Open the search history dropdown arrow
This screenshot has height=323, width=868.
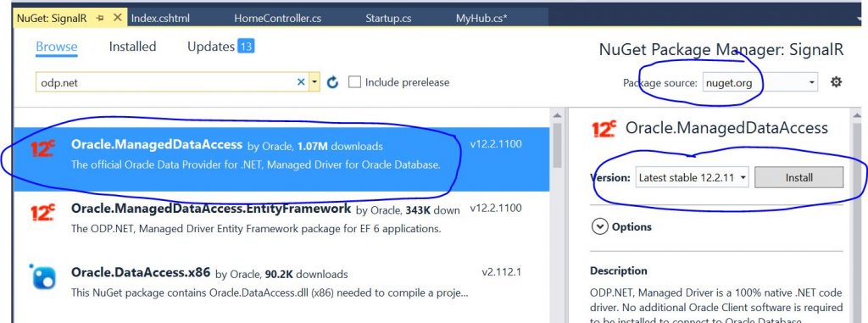click(314, 82)
